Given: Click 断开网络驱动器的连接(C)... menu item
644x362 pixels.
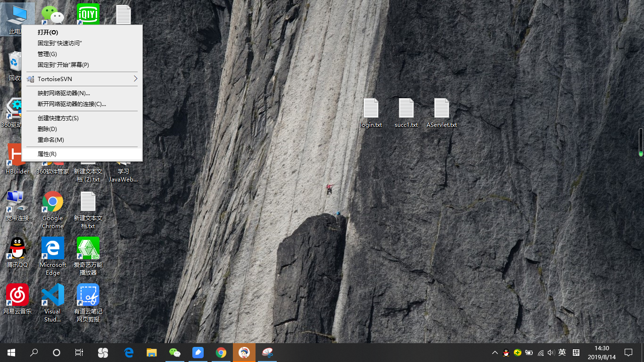Looking at the screenshot, I should [x=82, y=104].
